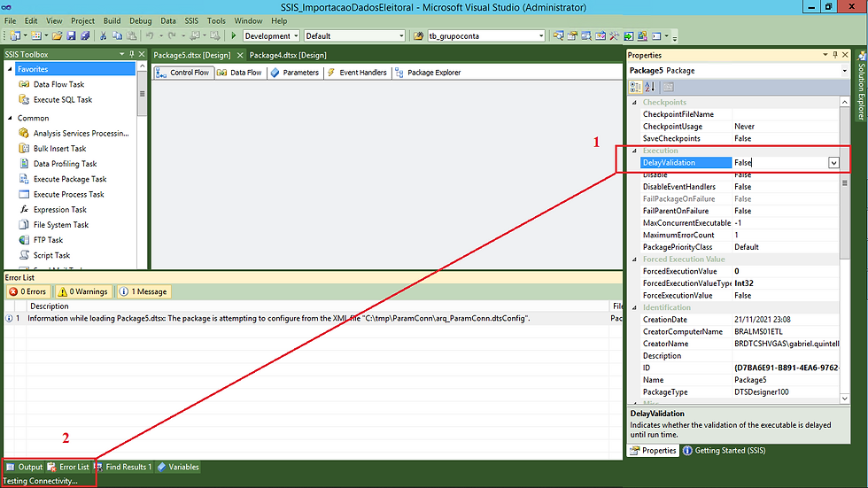Viewport: 868px width, 488px height.
Task: Click the Cut scissors icon
Action: click(x=103, y=36)
